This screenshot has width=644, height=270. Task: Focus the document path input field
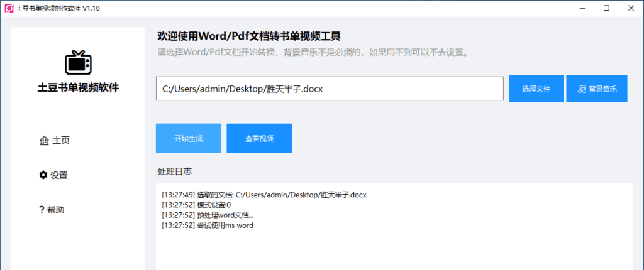[330, 89]
